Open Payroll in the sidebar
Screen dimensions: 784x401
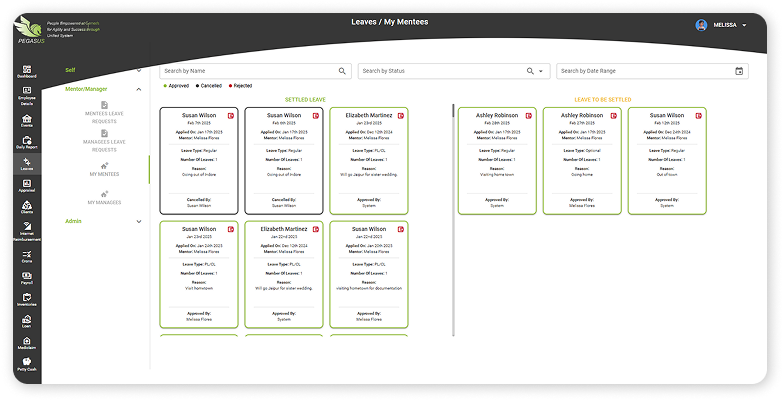(27, 278)
